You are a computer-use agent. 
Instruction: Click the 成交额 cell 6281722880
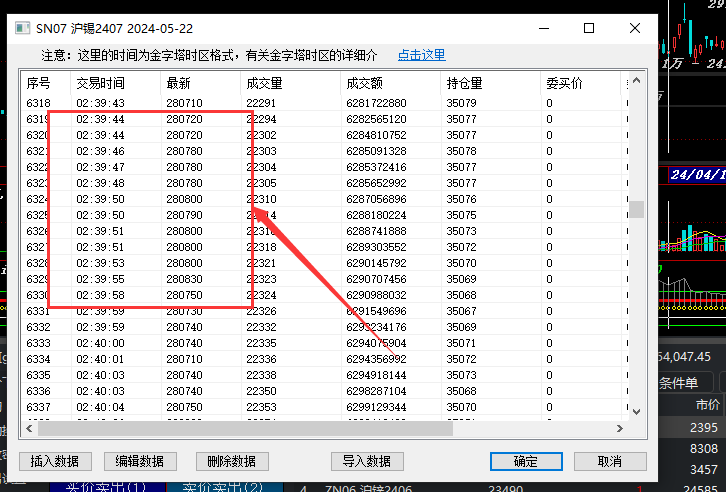(x=376, y=103)
